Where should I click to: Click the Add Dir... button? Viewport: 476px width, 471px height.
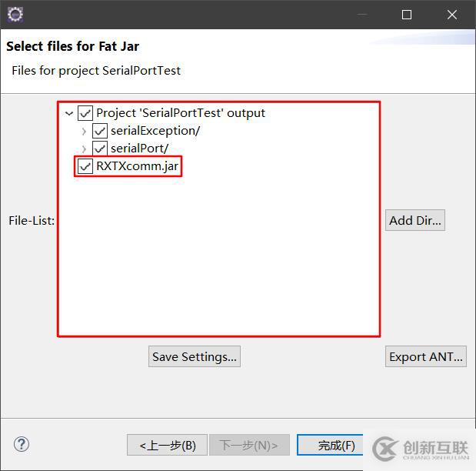coord(415,221)
